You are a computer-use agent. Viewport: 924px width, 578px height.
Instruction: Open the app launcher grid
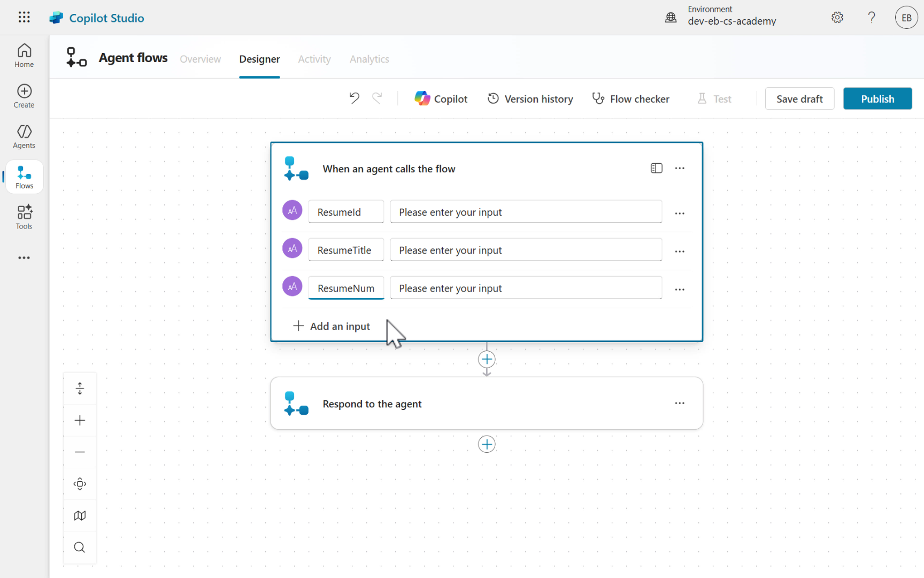click(x=24, y=18)
